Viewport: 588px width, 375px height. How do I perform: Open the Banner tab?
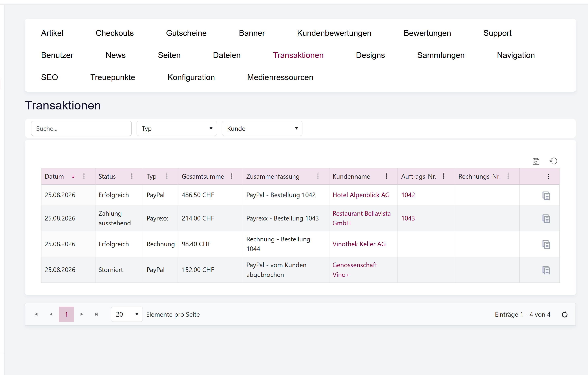252,33
